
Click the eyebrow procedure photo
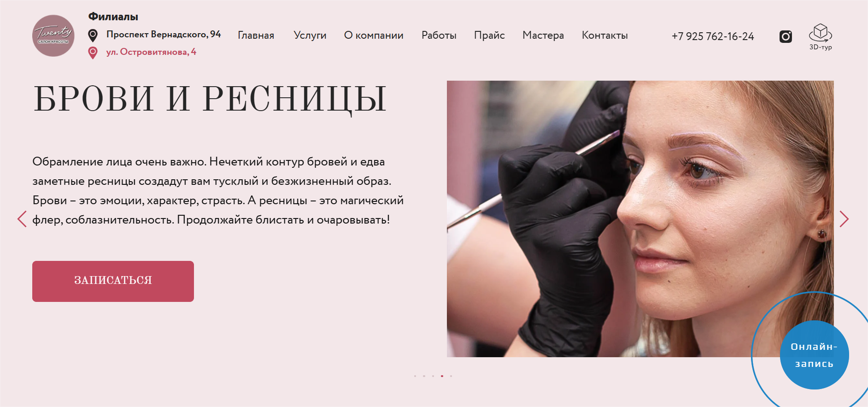click(640, 219)
